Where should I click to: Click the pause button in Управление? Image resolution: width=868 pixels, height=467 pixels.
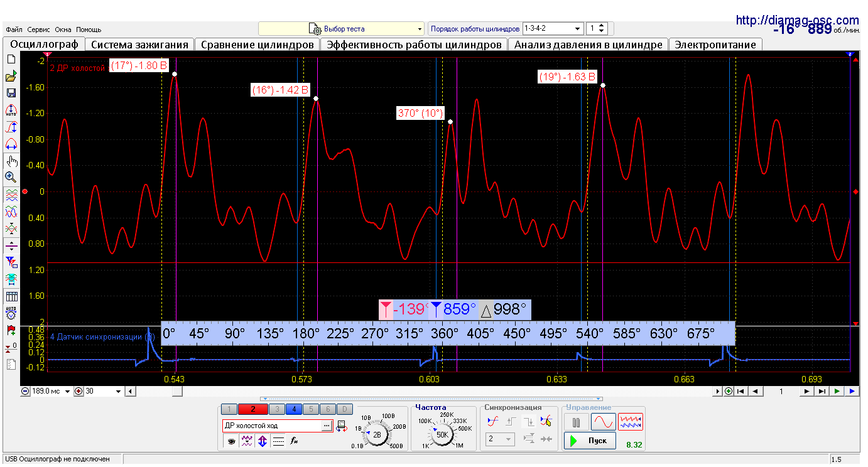coord(576,422)
